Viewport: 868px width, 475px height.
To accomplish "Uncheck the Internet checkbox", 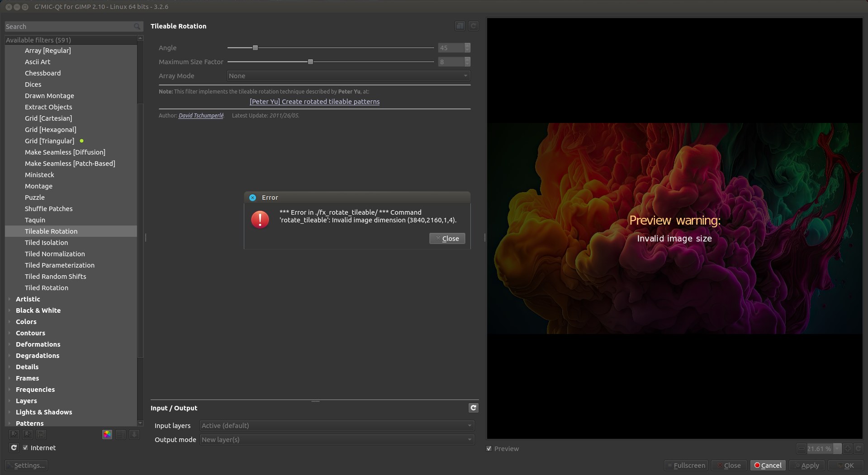I will [x=25, y=447].
